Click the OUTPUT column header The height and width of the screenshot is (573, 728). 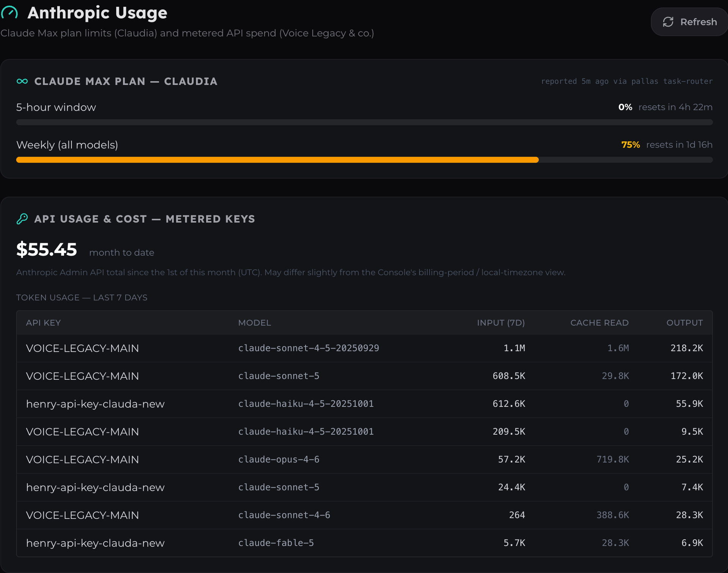point(685,323)
